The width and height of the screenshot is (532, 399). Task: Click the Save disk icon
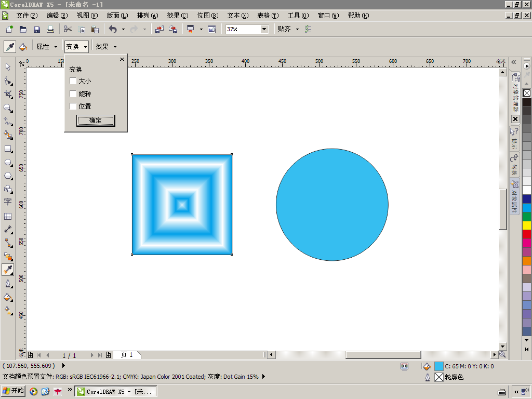coord(37,30)
